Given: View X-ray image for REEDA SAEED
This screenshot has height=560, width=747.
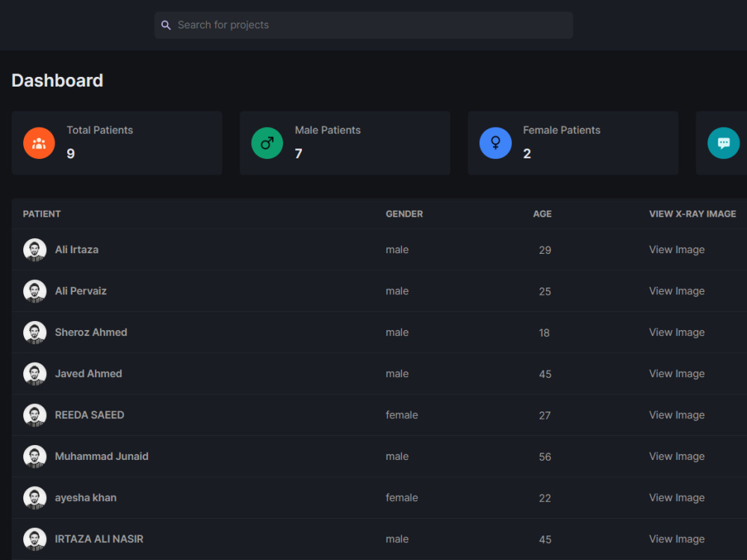Looking at the screenshot, I should pos(677,415).
